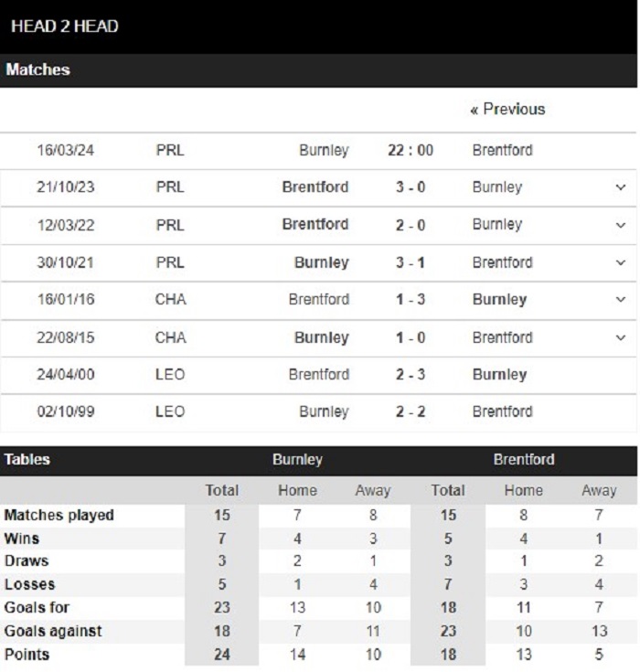Expand the 12/03/22 Brentford 2-0 Burnley match
Image resolution: width=640 pixels, height=672 pixels.
coord(620,225)
